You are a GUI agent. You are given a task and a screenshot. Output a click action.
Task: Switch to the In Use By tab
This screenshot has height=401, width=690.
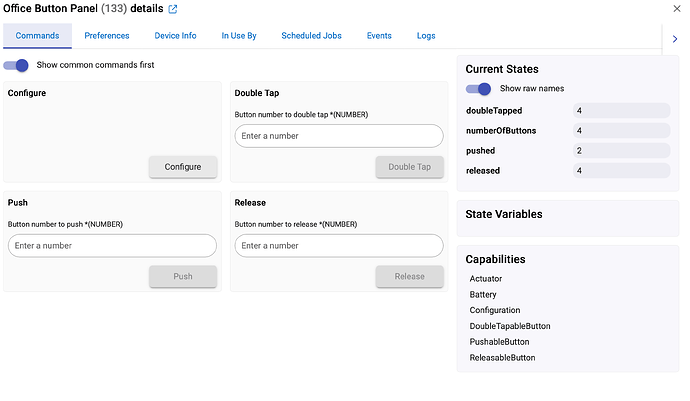pos(239,36)
